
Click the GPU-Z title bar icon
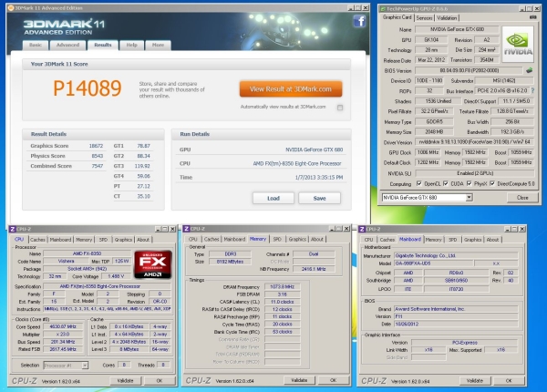tap(382, 8)
